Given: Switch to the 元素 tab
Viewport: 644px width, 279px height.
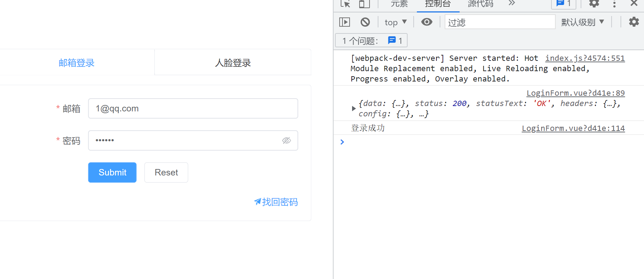Looking at the screenshot, I should click(399, 4).
